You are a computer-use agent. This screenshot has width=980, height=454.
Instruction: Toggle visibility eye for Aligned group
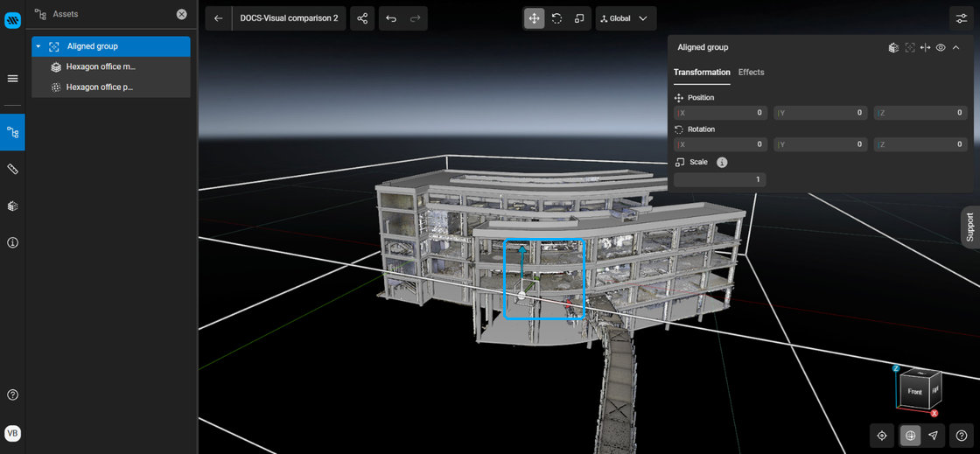[941, 47]
